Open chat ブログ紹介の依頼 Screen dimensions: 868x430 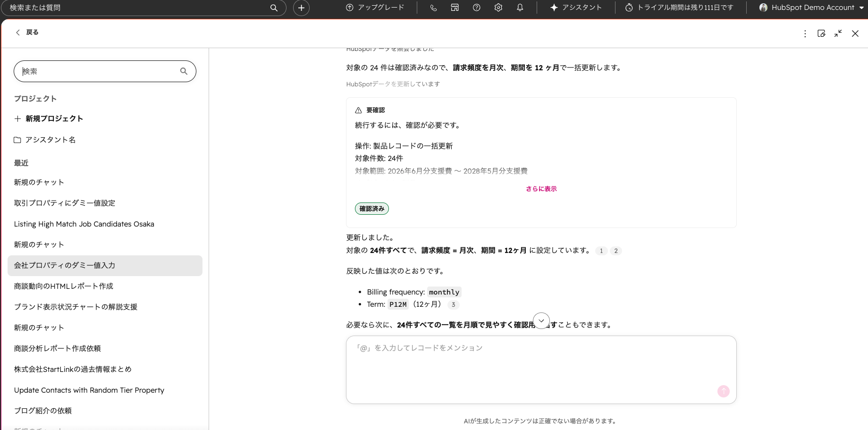[x=105, y=411]
